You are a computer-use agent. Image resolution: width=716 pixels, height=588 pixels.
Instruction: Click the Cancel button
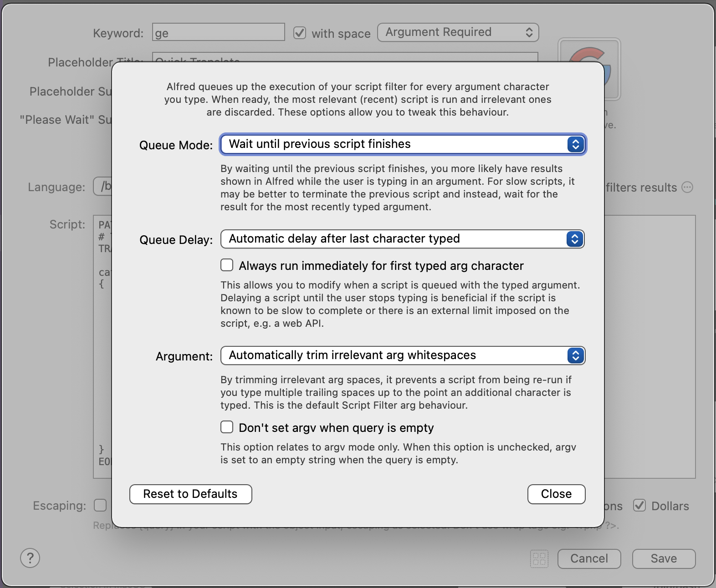(589, 559)
